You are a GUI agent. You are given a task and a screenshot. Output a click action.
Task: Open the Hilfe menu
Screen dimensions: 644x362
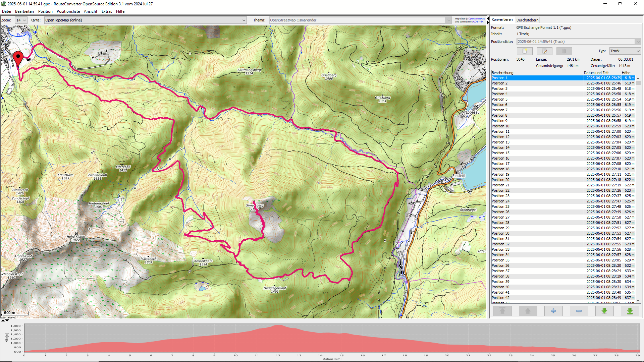pos(120,11)
